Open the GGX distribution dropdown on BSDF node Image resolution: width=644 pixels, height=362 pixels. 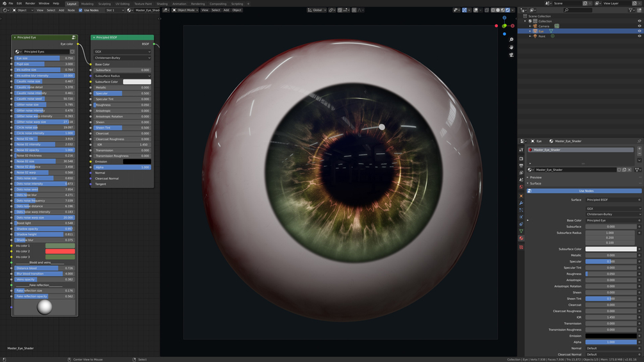pos(122,52)
